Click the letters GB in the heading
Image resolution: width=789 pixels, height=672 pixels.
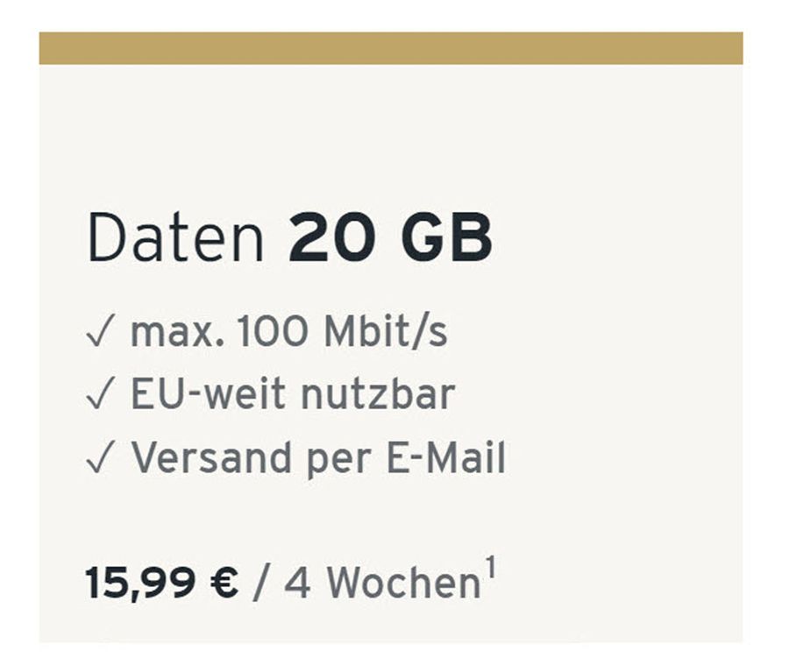(x=447, y=238)
